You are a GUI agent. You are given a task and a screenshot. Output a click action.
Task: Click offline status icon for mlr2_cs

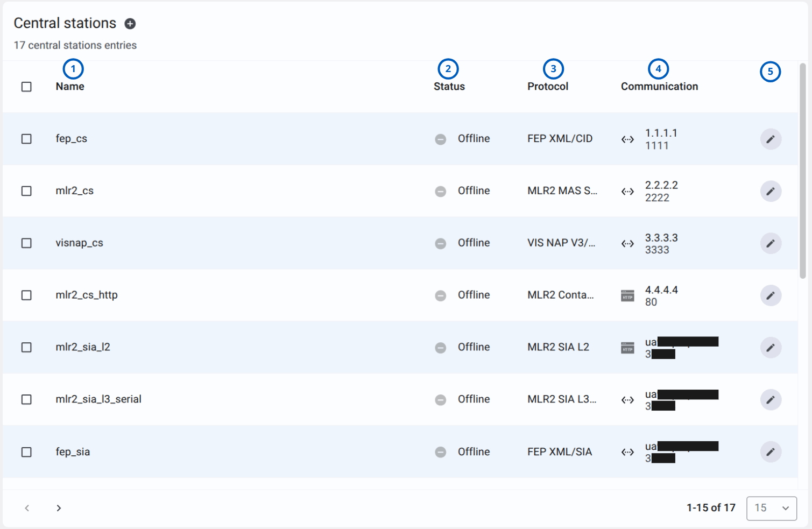tap(441, 192)
